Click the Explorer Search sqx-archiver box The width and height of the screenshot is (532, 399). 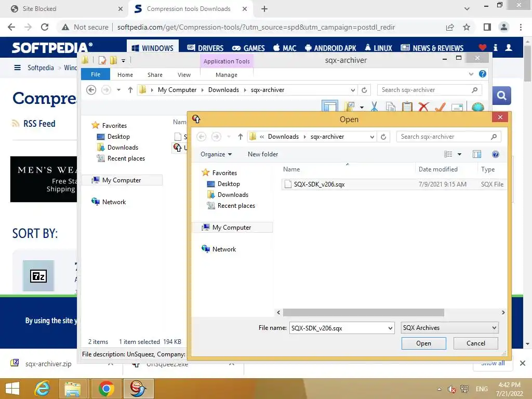[x=429, y=90]
